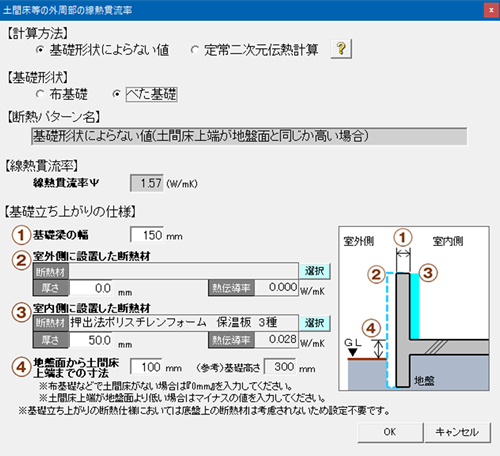Click 選択 for 室外側 insulation material

pos(315,271)
